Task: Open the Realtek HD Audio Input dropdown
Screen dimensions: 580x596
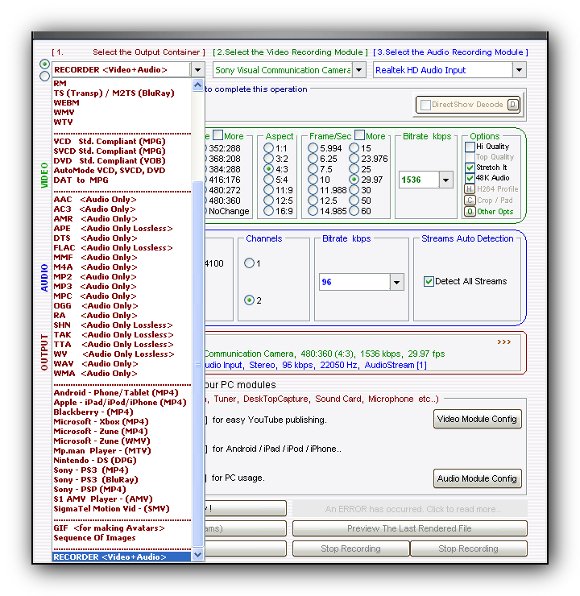Action: pyautogui.click(x=519, y=70)
